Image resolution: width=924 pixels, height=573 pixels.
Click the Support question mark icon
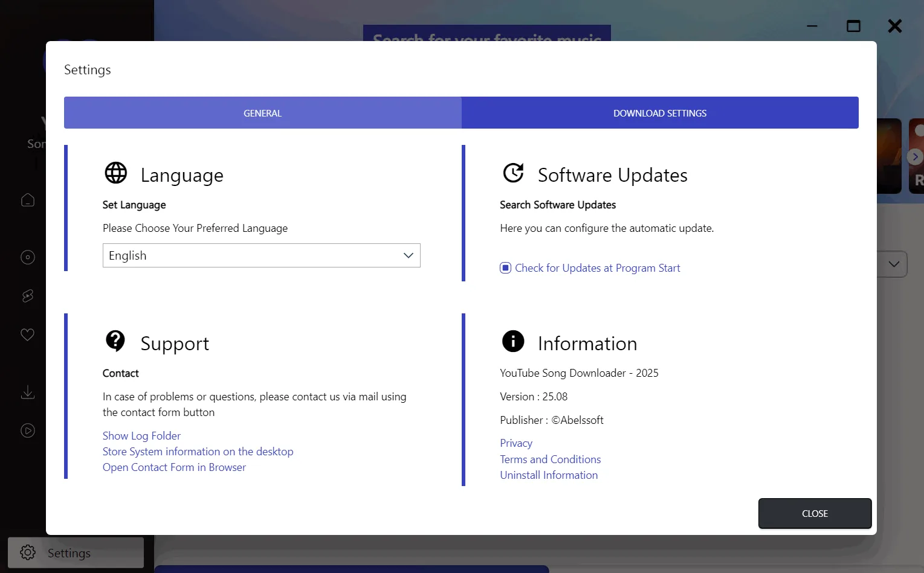click(115, 341)
